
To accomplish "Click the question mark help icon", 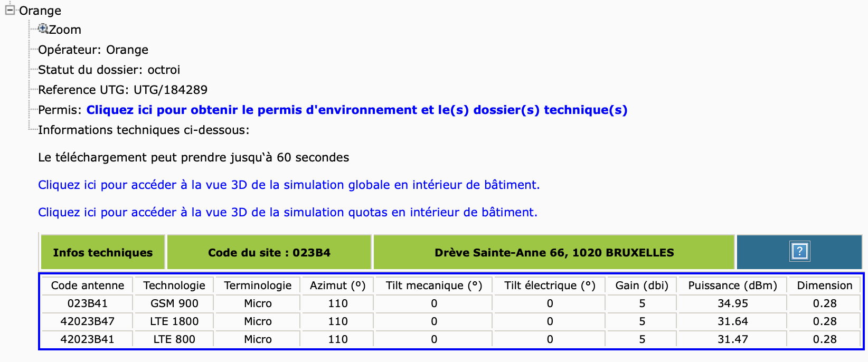I will tap(799, 251).
